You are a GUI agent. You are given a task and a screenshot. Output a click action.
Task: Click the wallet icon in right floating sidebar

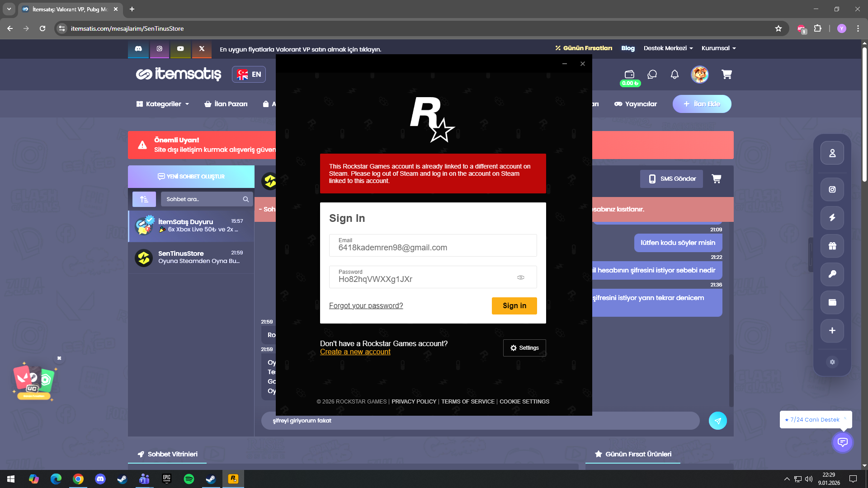point(832,303)
